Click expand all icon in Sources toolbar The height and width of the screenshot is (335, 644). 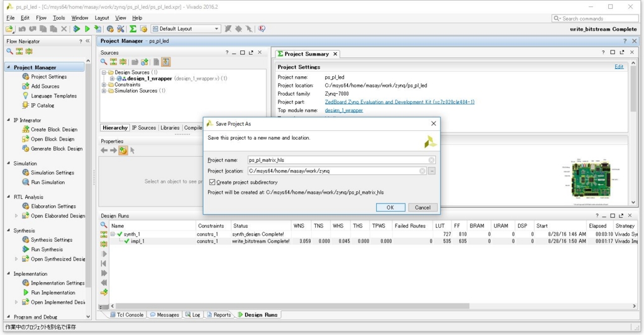[123, 62]
